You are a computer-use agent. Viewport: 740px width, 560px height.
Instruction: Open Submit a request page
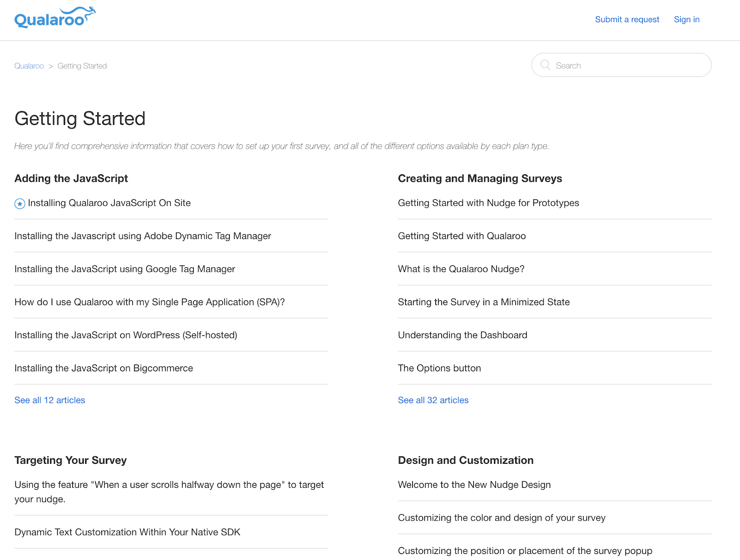pyautogui.click(x=627, y=19)
